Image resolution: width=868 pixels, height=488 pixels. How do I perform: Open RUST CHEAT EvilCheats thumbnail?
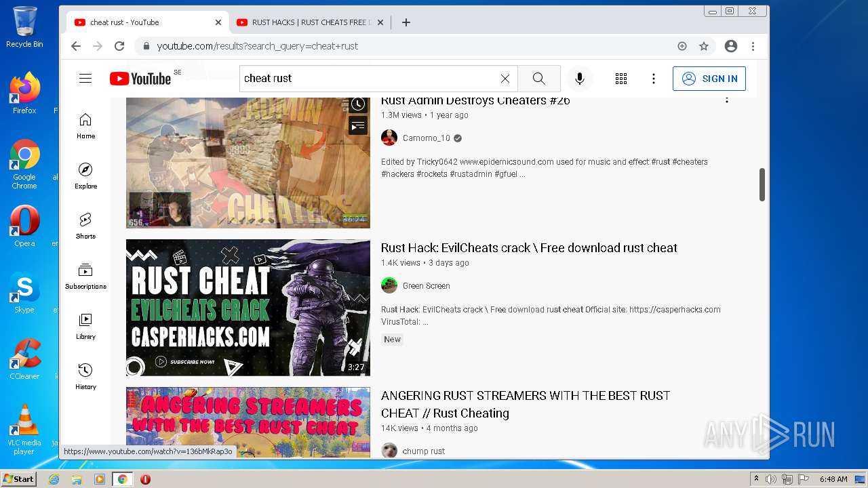(248, 308)
